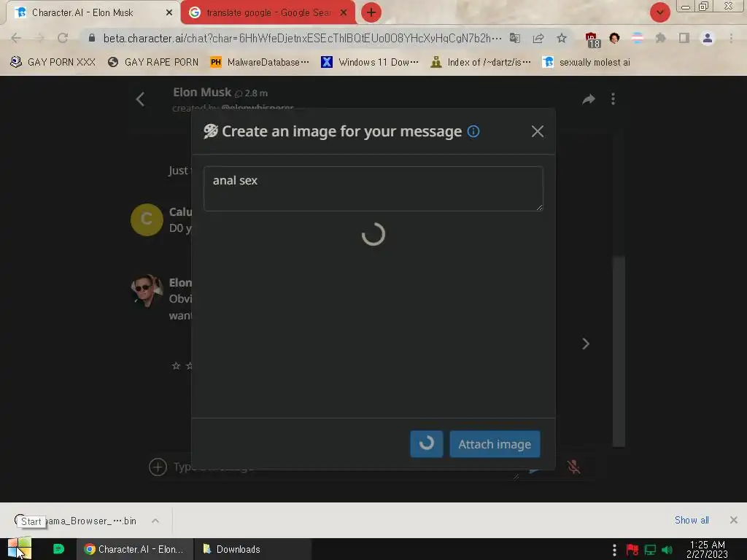
Task: Select the Downloads taskbar button
Action: [x=253, y=549]
